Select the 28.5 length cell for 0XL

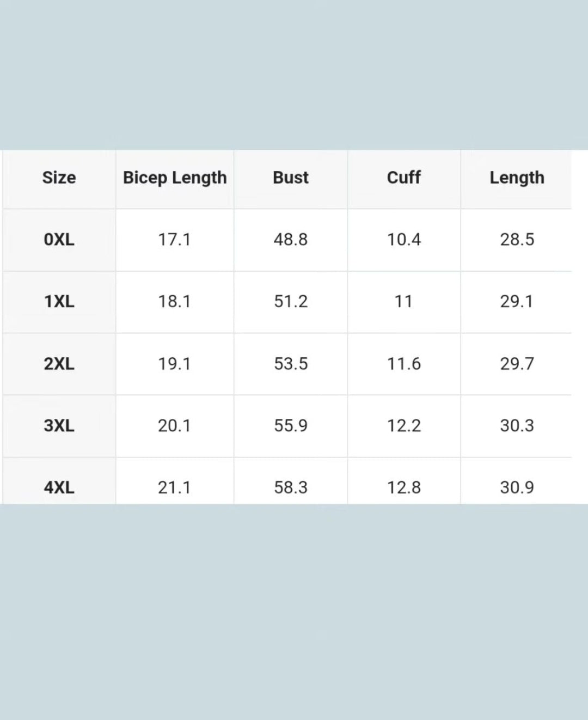[517, 240]
